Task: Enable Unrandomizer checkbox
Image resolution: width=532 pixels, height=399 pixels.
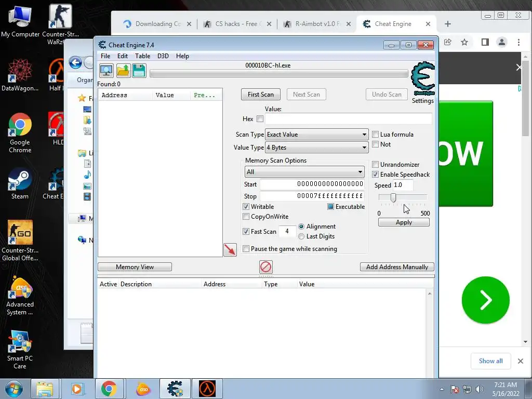Action: tap(375, 165)
